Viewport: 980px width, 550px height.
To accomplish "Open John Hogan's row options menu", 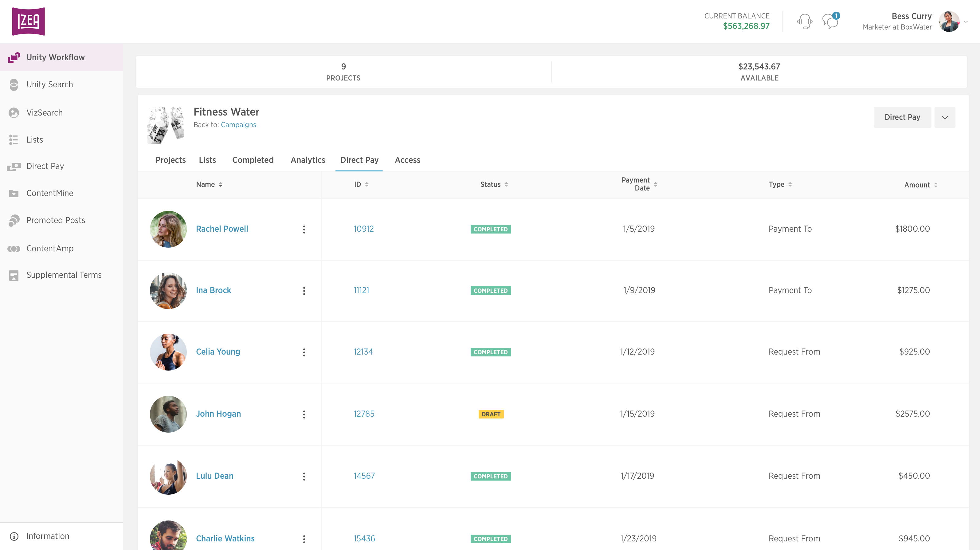I will point(304,414).
